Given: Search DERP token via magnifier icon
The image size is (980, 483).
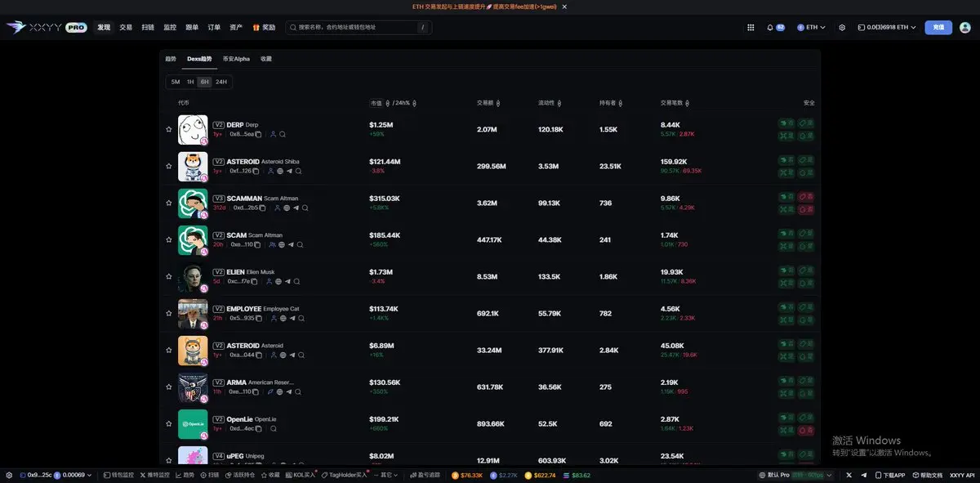Looking at the screenshot, I should [283, 134].
